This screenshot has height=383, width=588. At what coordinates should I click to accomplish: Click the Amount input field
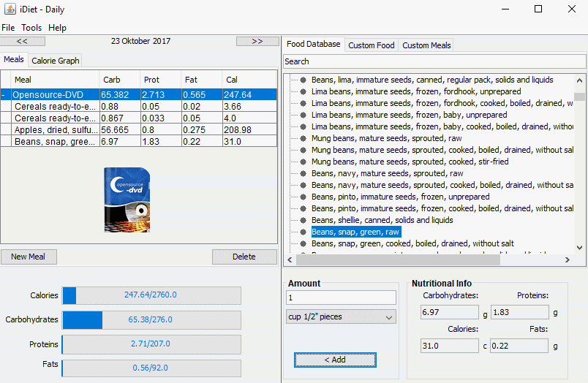tap(340, 297)
